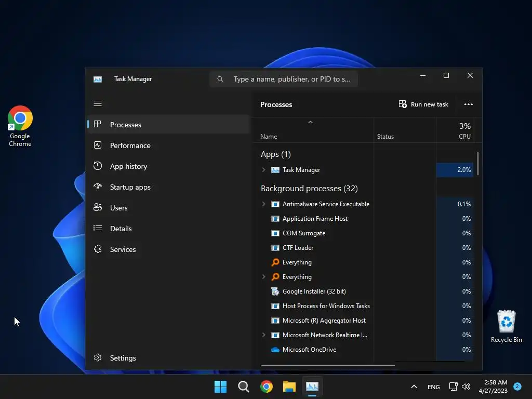532x399 pixels.
Task: Click the App history clock icon
Action: point(98,166)
